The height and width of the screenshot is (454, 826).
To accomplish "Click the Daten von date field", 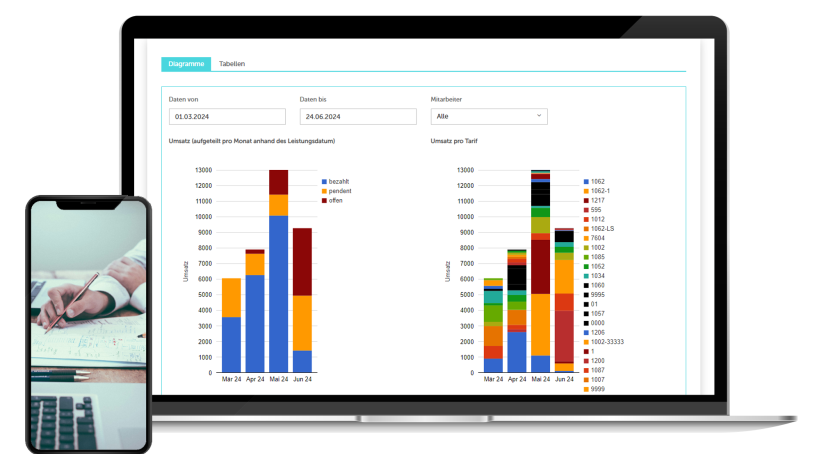I will point(227,116).
